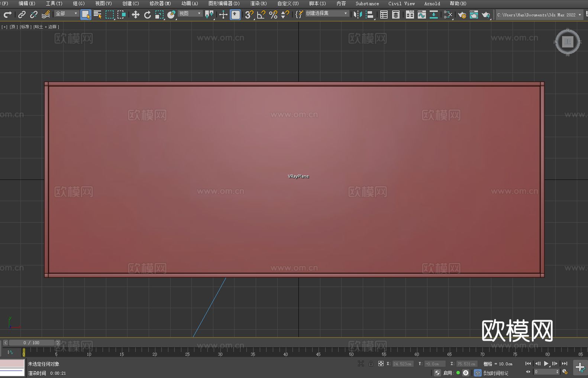Toggle 3D Snaps icon
The image size is (588, 378).
coord(249,14)
